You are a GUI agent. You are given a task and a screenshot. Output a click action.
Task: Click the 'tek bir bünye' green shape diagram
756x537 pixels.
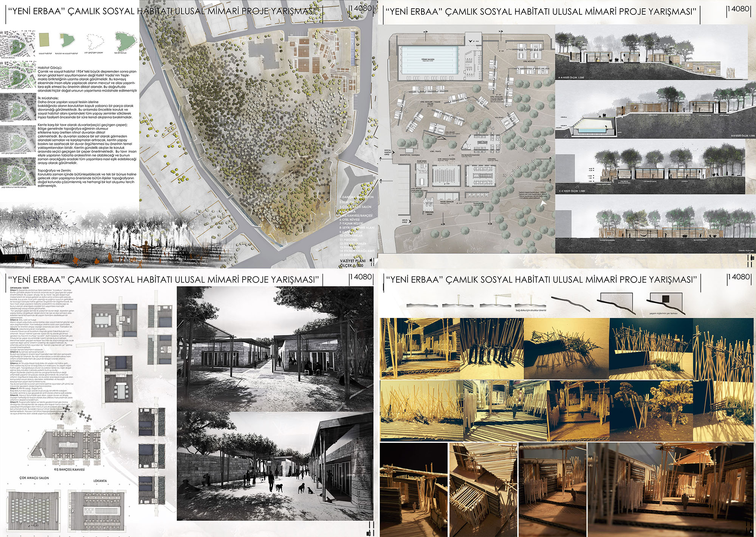[125, 41]
